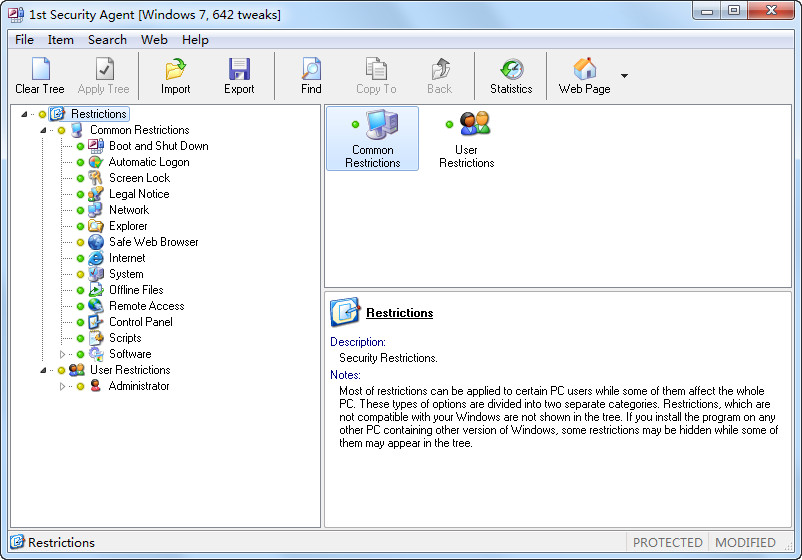
Task: Select the Offline Files tree icon
Action: (x=96, y=290)
